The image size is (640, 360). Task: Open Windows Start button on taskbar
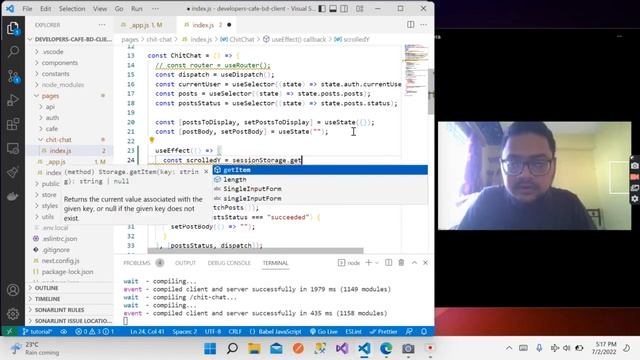(210, 349)
